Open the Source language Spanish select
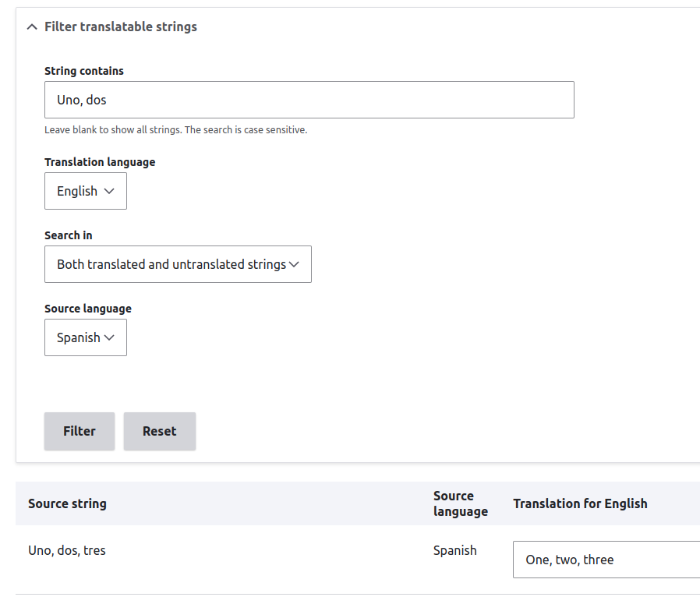Viewport: 700px width, 611px height. [x=86, y=337]
